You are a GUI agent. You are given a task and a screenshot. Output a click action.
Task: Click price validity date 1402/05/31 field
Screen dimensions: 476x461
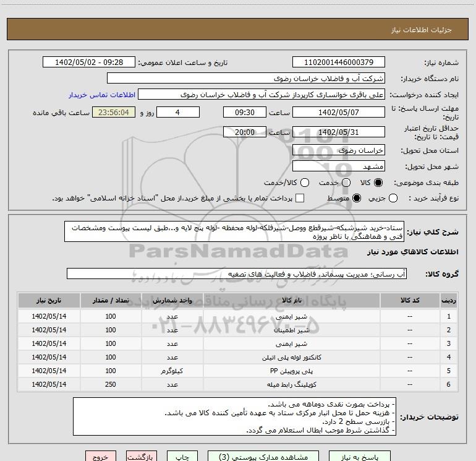click(x=339, y=132)
